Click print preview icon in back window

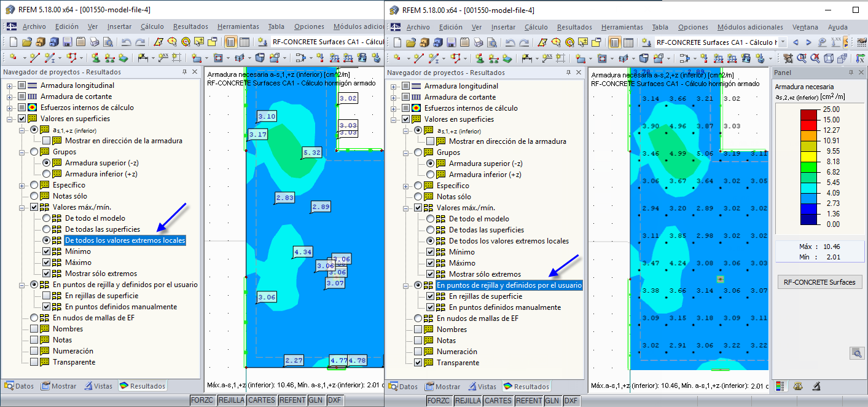click(x=107, y=42)
